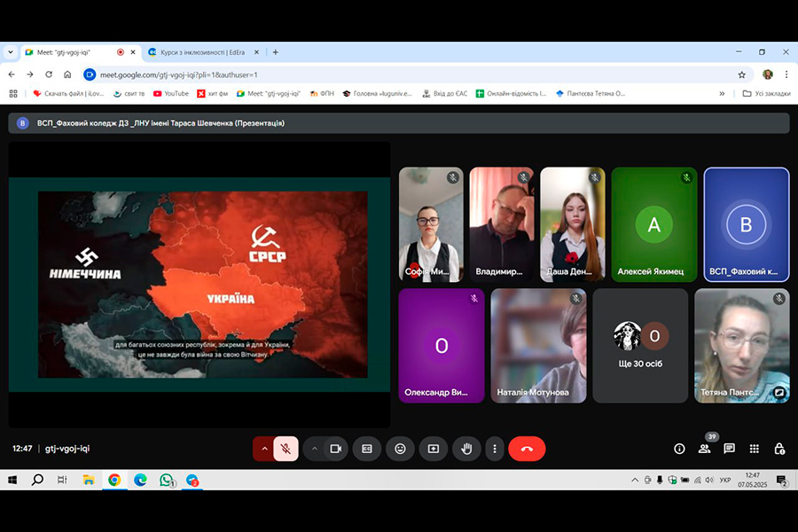Leave the call with red hang-up button
Image resolution: width=798 pixels, height=532 pixels.
(x=527, y=449)
